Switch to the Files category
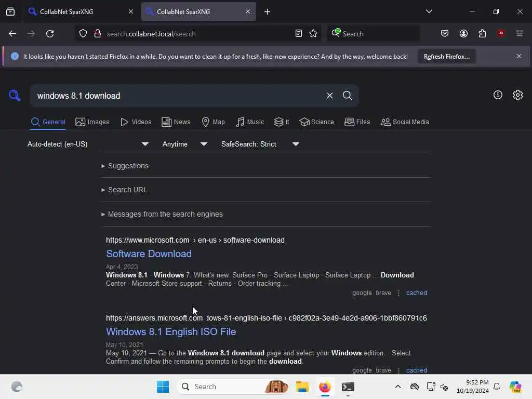Image resolution: width=532 pixels, height=399 pixels. 357,122
